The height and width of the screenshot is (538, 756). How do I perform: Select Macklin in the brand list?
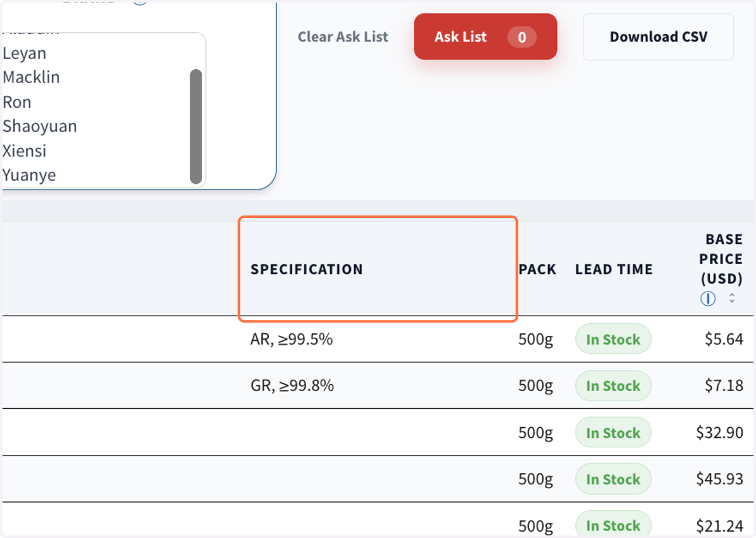[x=31, y=77]
